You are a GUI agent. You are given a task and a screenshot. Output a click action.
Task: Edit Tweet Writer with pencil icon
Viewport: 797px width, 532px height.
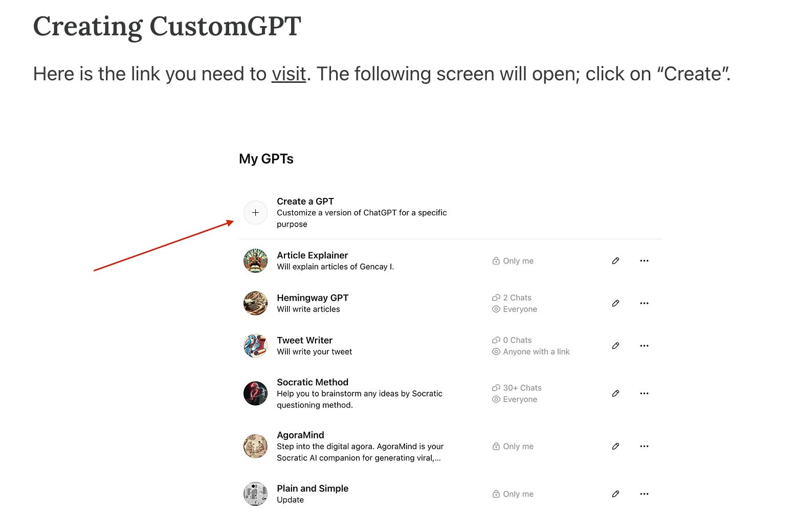[x=615, y=346]
